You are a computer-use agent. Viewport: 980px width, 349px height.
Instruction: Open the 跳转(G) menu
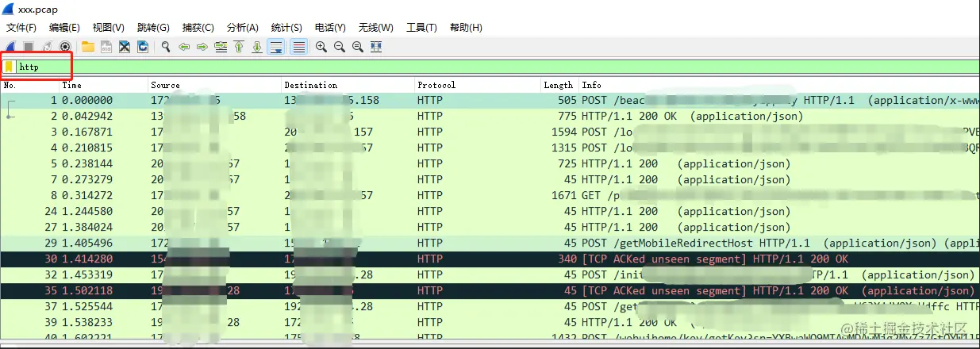pos(153,28)
